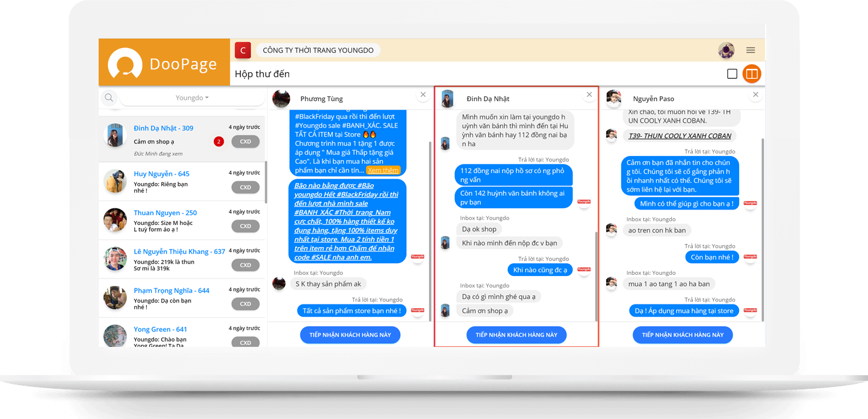Viewport: 868px width, 419px height.
Task: Click Youngdo icon beside 'Còn bạn nhé !'
Action: click(x=750, y=257)
